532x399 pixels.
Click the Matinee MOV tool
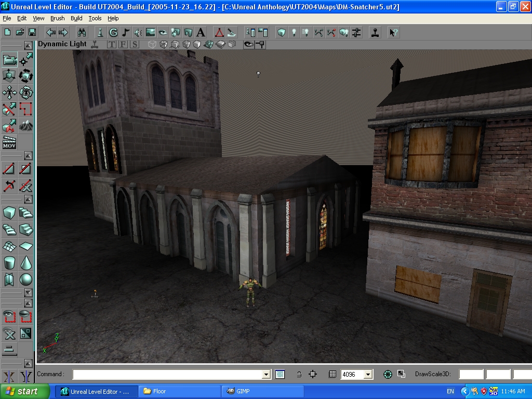(9, 142)
